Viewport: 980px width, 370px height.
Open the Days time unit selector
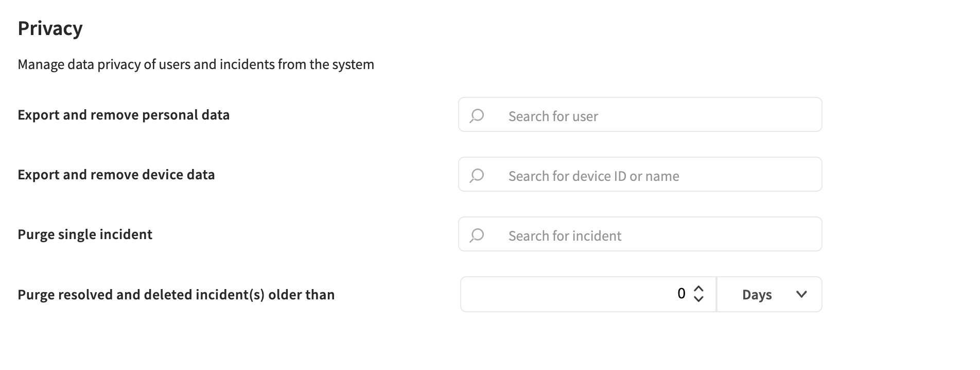tap(757, 295)
